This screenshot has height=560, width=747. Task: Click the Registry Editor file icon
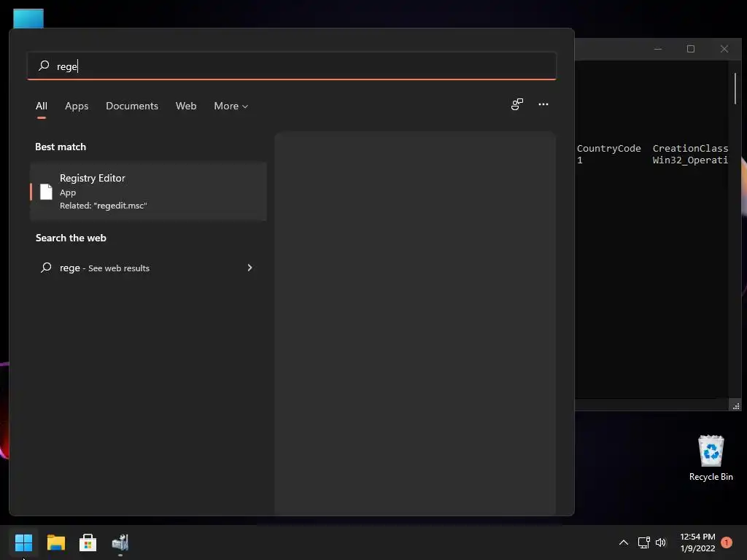(46, 192)
